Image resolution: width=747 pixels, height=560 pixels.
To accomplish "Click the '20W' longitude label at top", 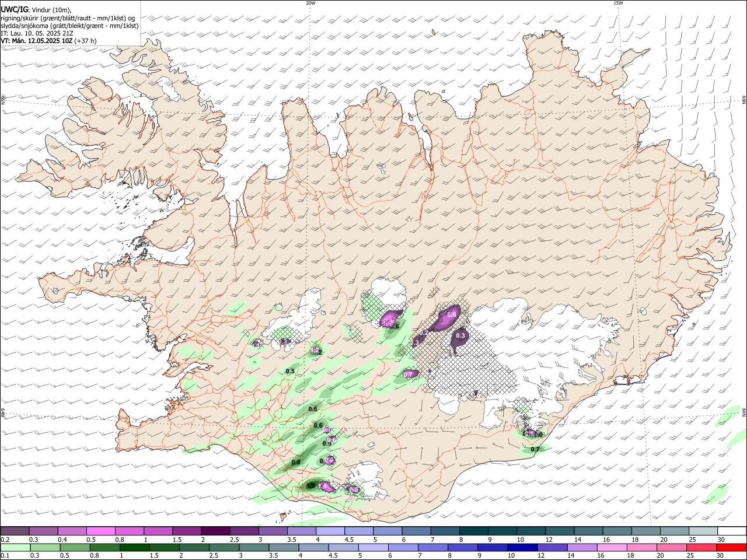I will [x=310, y=3].
